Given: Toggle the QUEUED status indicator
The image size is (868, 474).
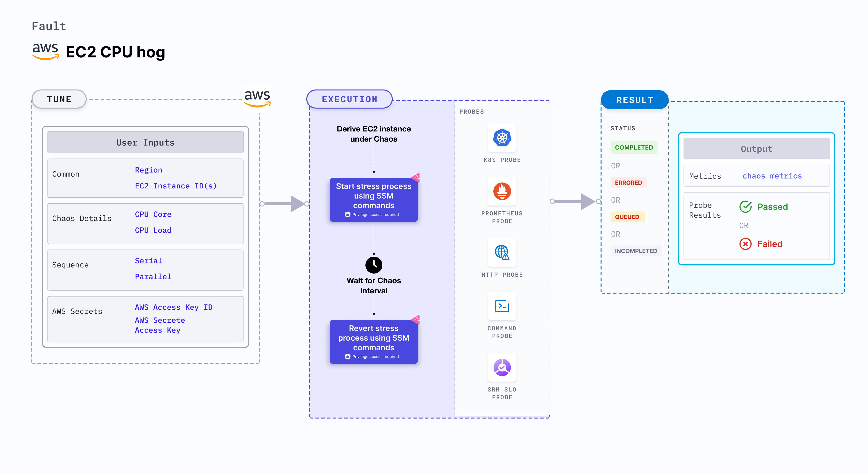Looking at the screenshot, I should pos(627,217).
